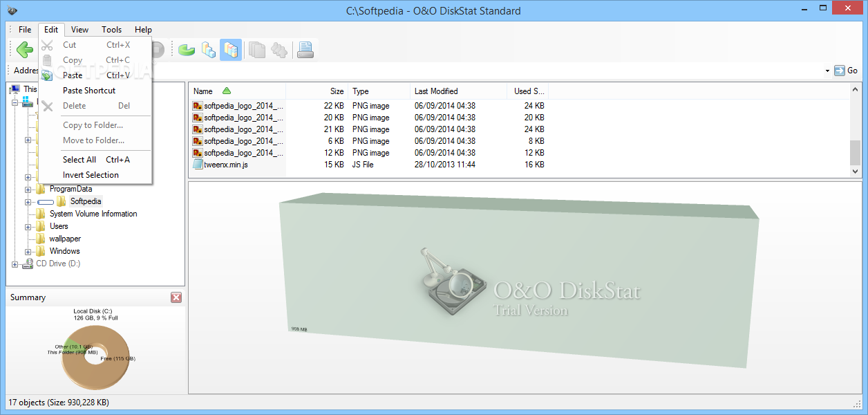This screenshot has height=415, width=868.
Task: Click the 908 MB label on chart block
Action: coord(299,329)
